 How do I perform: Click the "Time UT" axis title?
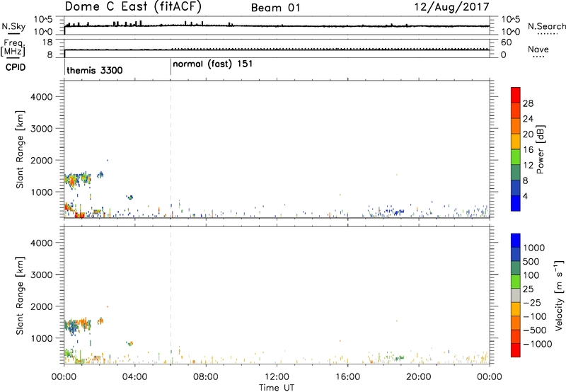tap(277, 388)
